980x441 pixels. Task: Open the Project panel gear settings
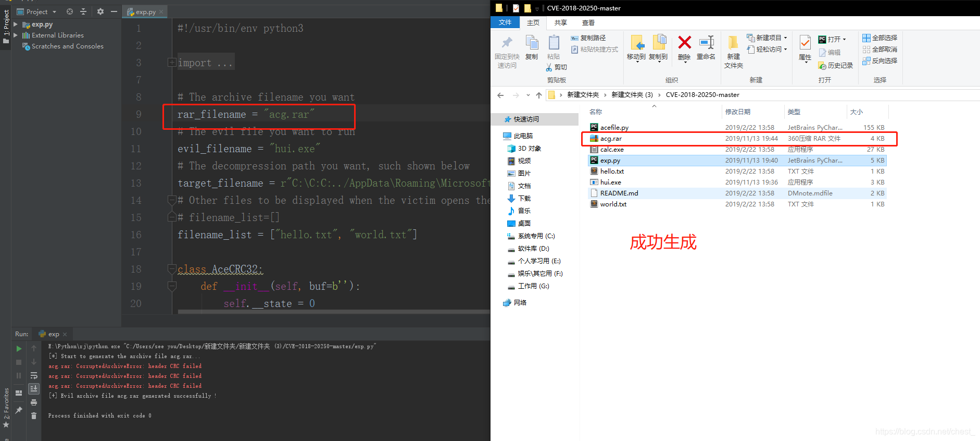click(100, 11)
